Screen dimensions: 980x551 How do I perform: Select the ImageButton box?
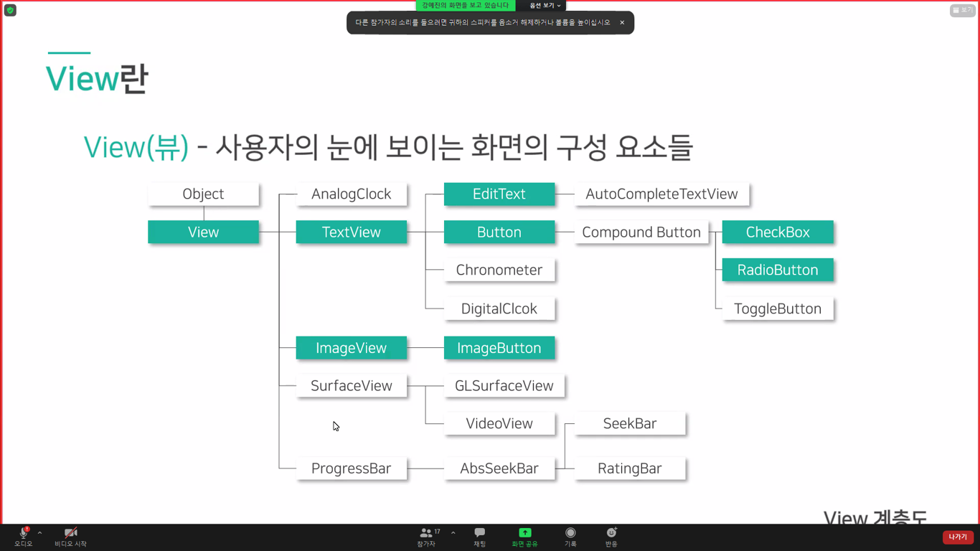tap(499, 347)
